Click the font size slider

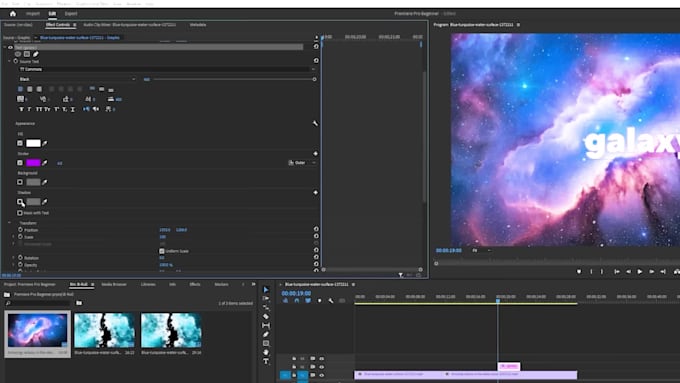tap(234, 79)
